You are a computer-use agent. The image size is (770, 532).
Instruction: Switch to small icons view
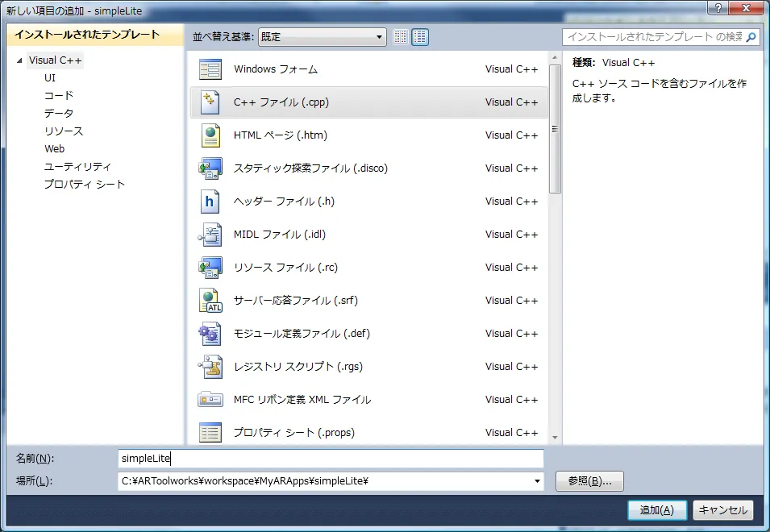pyautogui.click(x=400, y=37)
